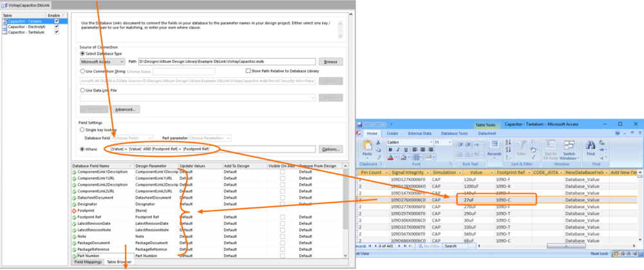Screen dimensions: 644x270
Task: Go to last record in navigation bar
Action: [405, 246]
